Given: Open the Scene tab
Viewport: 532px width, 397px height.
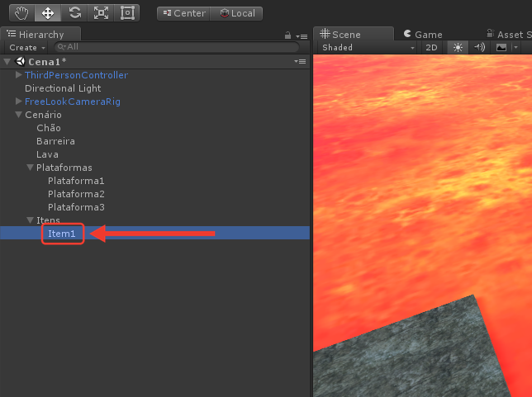Looking at the screenshot, I should click(354, 34).
